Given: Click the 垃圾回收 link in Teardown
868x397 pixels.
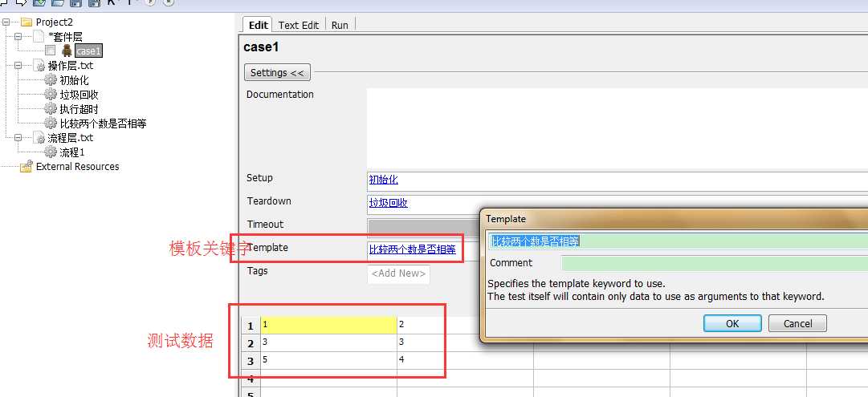Looking at the screenshot, I should [x=389, y=203].
